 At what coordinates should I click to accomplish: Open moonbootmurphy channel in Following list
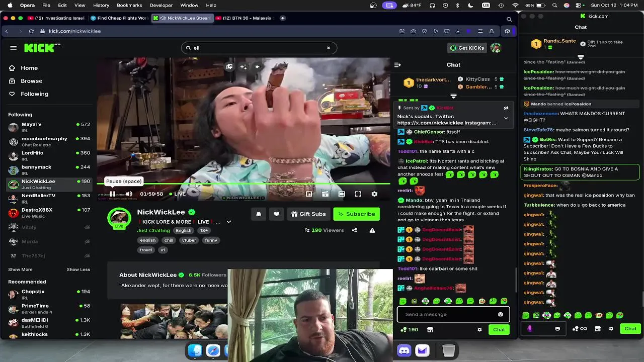click(x=49, y=141)
